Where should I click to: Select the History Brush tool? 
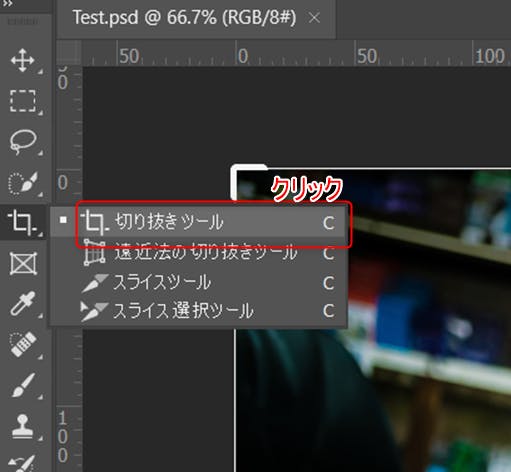click(x=22, y=464)
